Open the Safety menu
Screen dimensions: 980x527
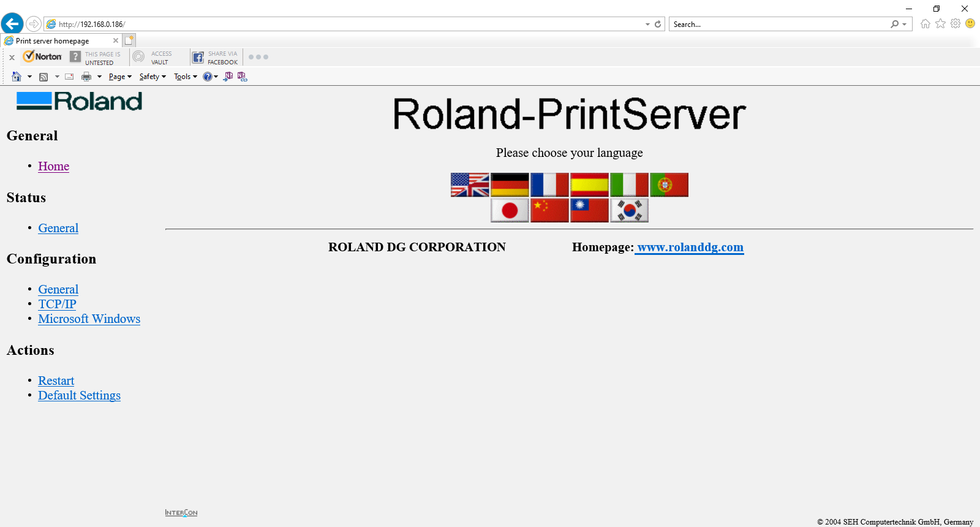(x=153, y=77)
